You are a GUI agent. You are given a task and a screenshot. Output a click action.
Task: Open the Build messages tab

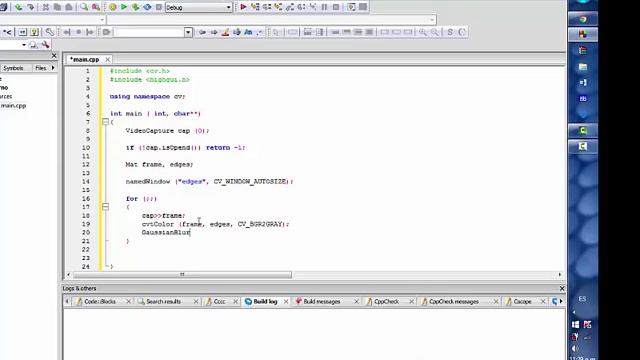(x=322, y=302)
